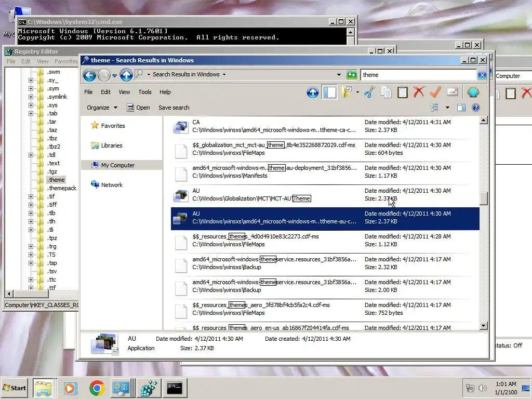Open the Tools menu in search window
The image size is (532, 399).
point(145,92)
